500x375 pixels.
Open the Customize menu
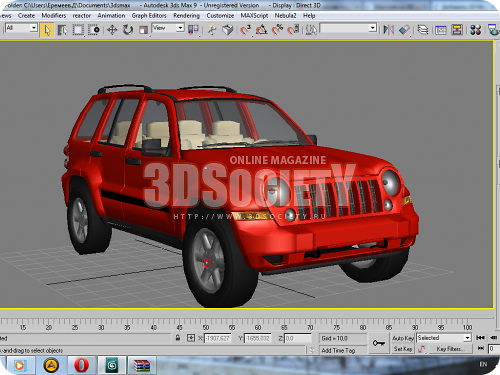(x=220, y=16)
